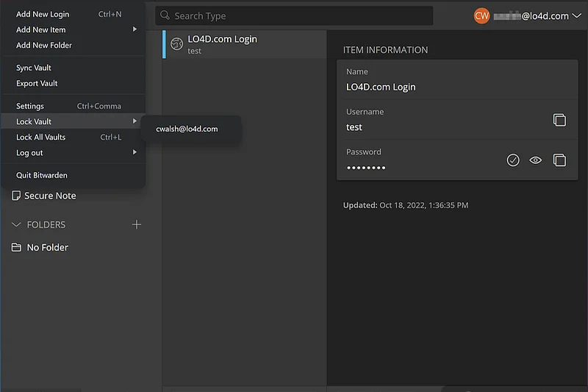Screen dimensions: 588x392
Task: Click the CW account avatar
Action: click(x=481, y=15)
